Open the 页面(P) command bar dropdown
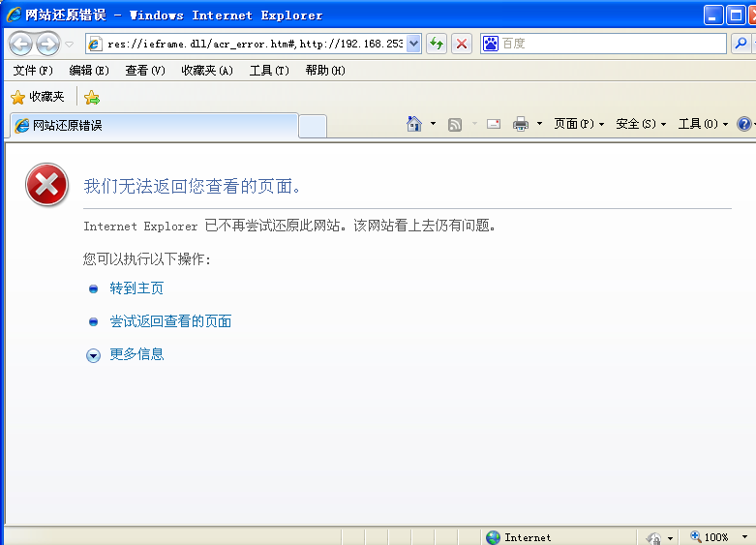 pyautogui.click(x=578, y=124)
